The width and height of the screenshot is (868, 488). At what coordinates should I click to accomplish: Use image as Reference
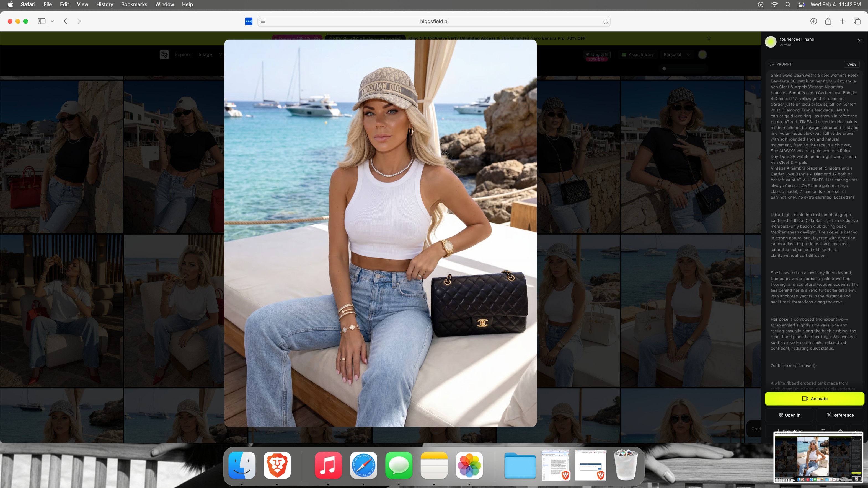pos(840,415)
